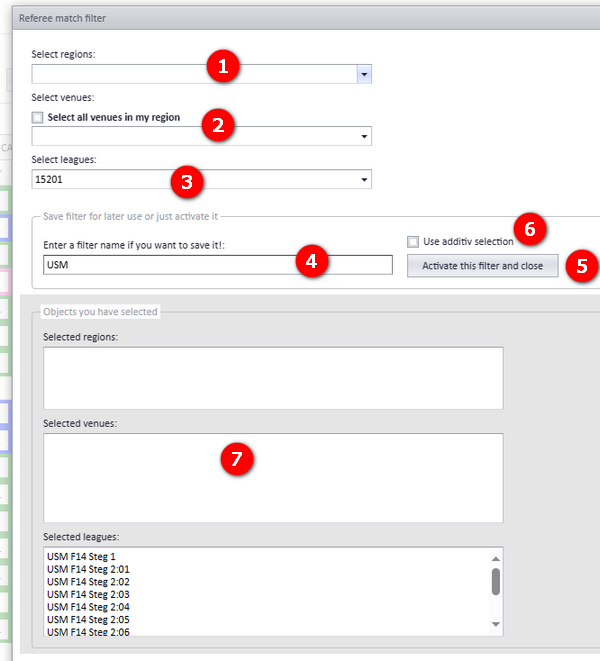
Task: Select USM F14 Steg 2:05 entry
Action: pos(88,620)
